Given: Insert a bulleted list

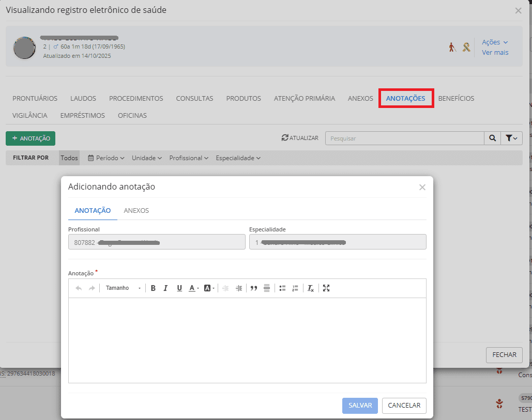Looking at the screenshot, I should tap(282, 288).
